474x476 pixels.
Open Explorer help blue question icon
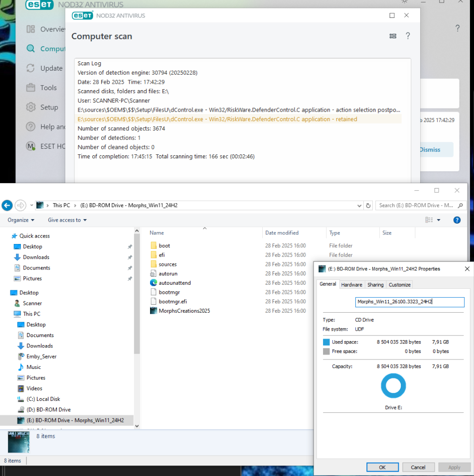tap(457, 220)
